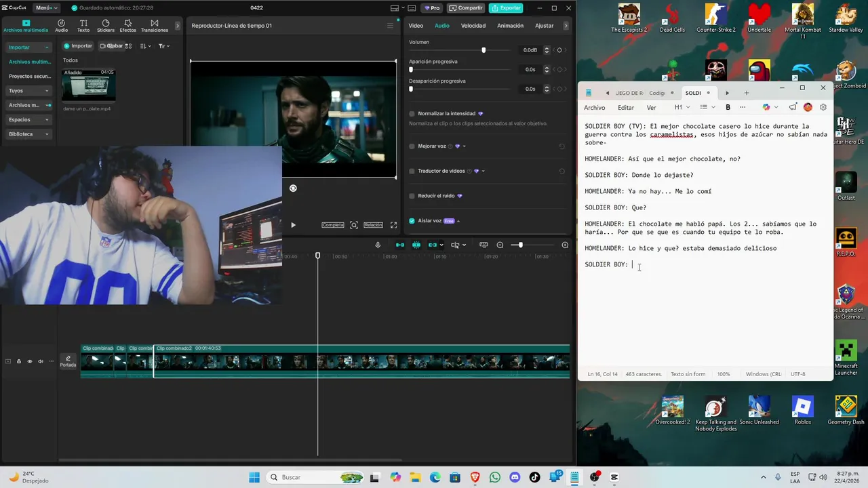The image size is (868, 488).
Task: Open media filter dropdown
Action: [164, 46]
